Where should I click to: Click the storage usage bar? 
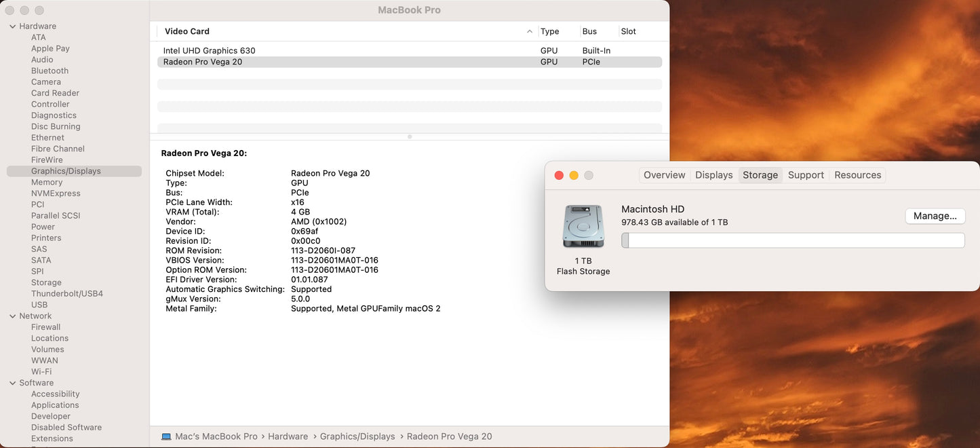tap(792, 240)
